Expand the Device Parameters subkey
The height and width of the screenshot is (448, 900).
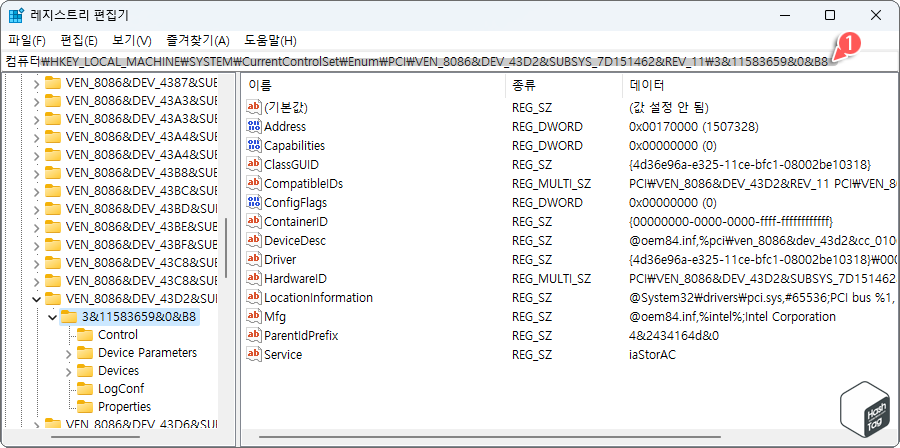click(69, 353)
